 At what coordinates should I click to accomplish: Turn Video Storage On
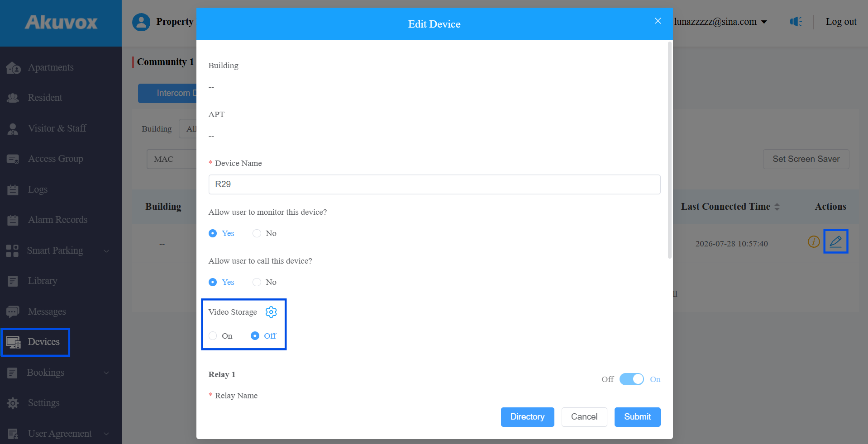pyautogui.click(x=220, y=336)
